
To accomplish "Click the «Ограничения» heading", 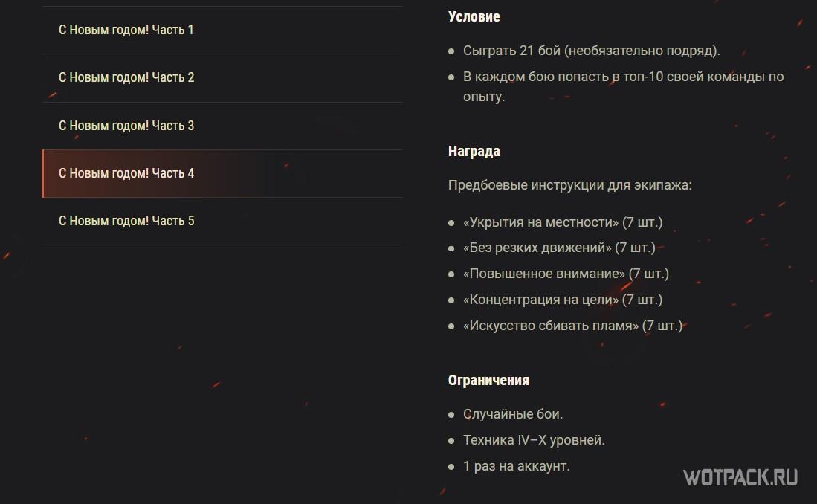I will [488, 380].
